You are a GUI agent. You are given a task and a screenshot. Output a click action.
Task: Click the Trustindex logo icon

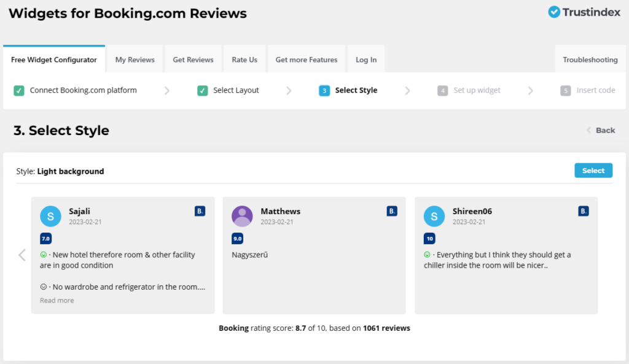click(553, 12)
